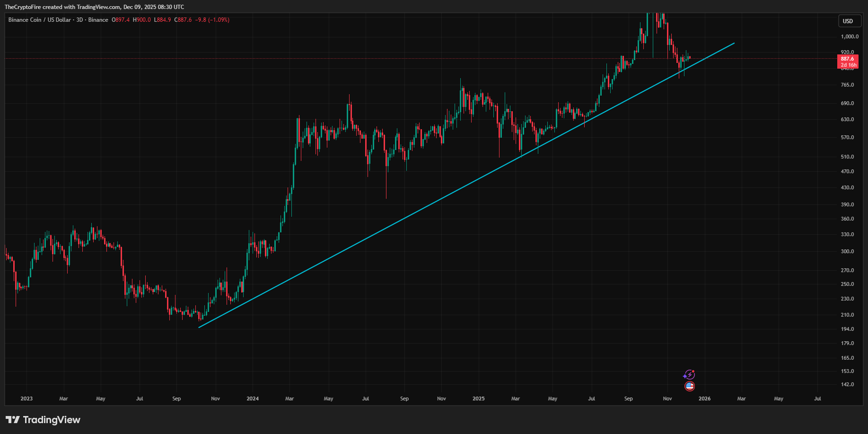
Task: Click the US flag economic event icon
Action: point(690,386)
